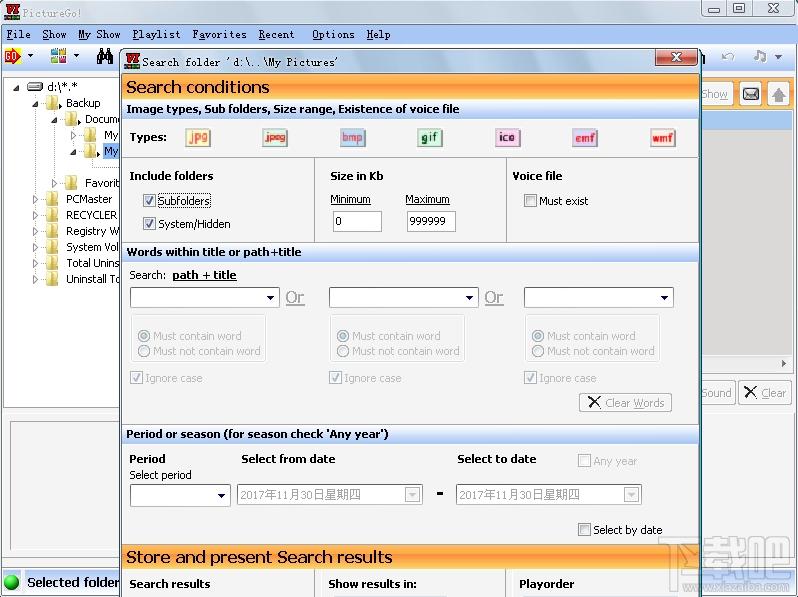
Task: Toggle the wmf image type icon
Action: [663, 137]
